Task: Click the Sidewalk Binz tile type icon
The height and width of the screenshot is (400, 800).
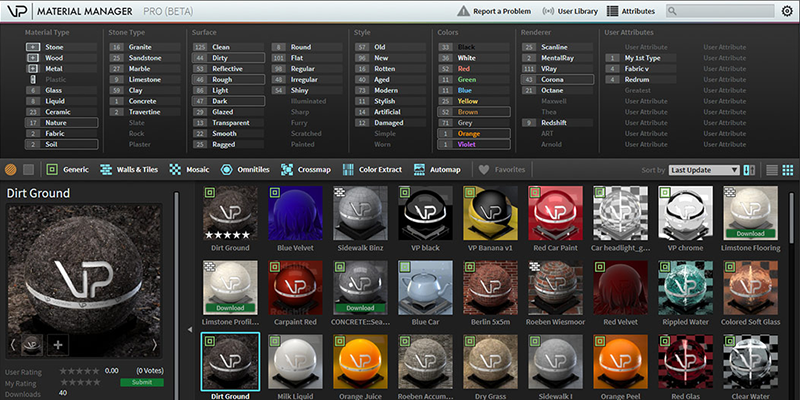Action: pos(340,192)
